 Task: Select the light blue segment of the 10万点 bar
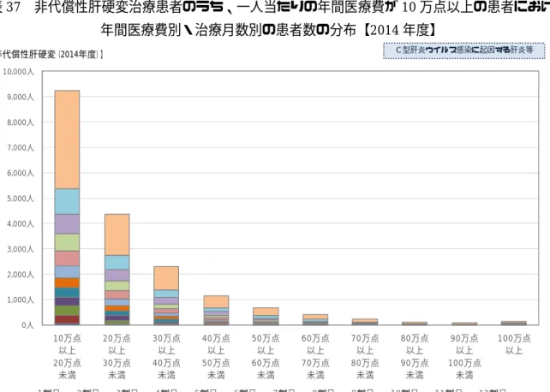click(67, 201)
